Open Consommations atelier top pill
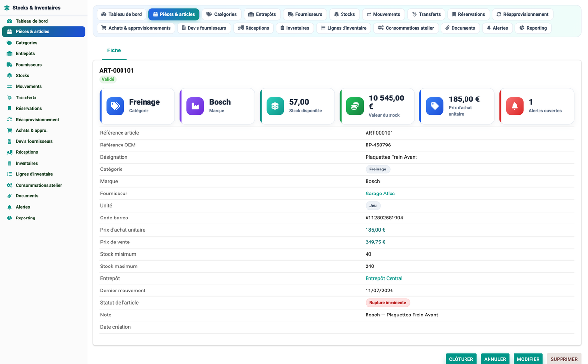 (406, 28)
